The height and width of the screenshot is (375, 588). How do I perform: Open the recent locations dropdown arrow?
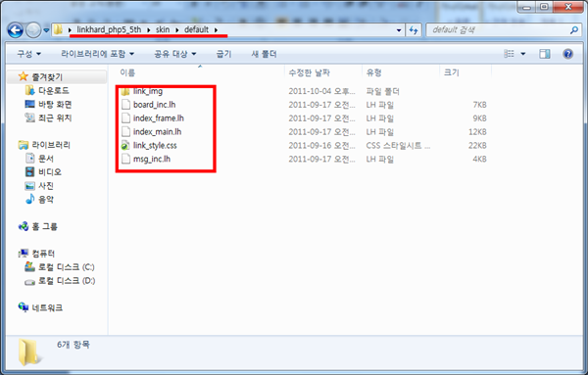point(46,30)
